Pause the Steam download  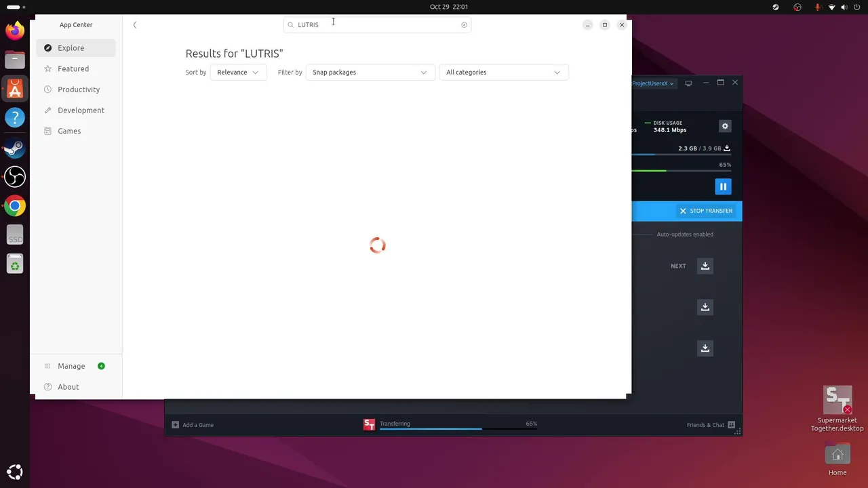(x=723, y=186)
